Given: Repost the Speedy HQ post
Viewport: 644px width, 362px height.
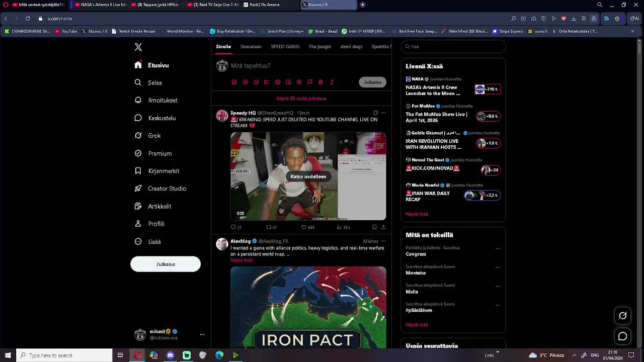Looking at the screenshot, I should tap(271, 227).
